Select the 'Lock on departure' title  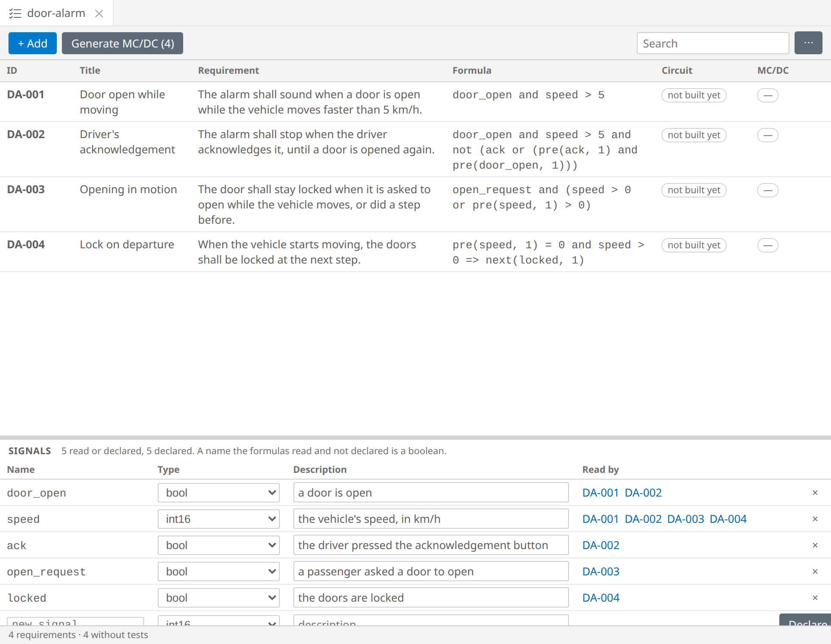tap(127, 244)
